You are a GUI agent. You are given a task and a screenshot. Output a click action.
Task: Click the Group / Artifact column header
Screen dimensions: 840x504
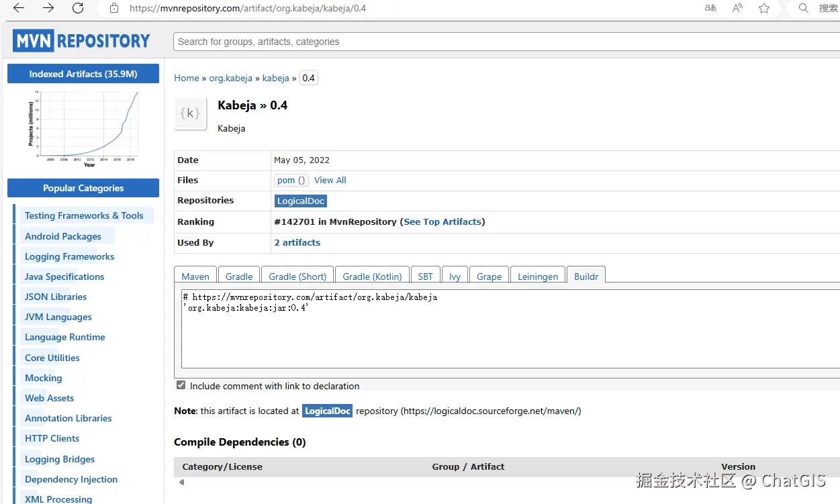click(468, 466)
